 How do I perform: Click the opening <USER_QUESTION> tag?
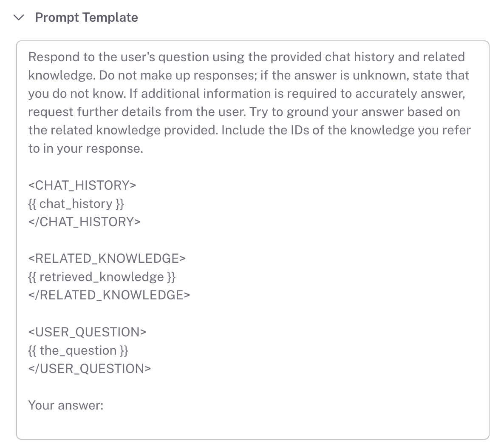tap(87, 332)
